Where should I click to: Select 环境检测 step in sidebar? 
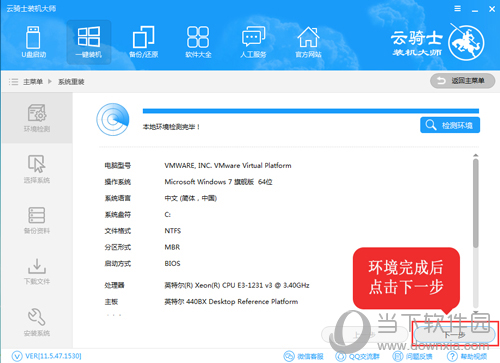(37, 118)
